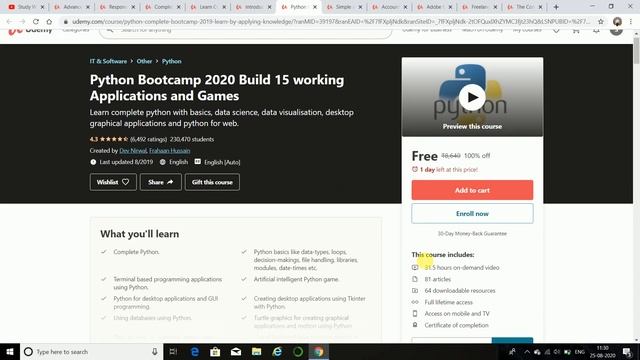Click the taskbar microphone icon
Viewport: 640px width, 360px height.
coord(155,351)
